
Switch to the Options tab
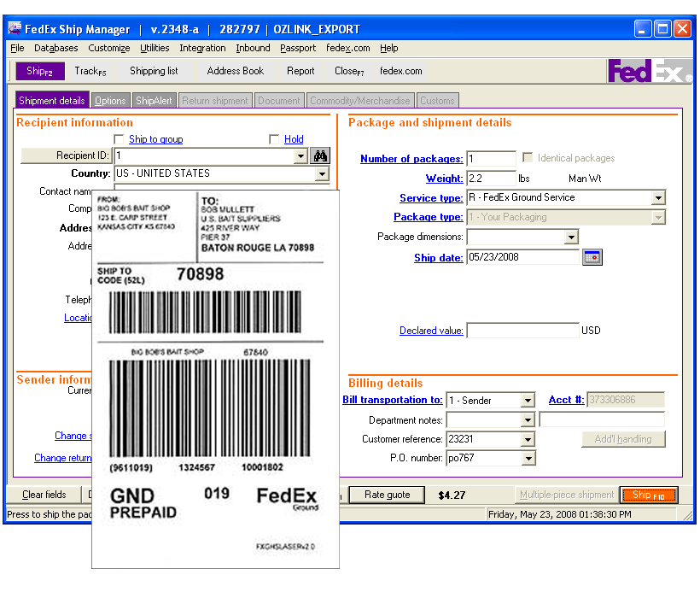coord(110,101)
